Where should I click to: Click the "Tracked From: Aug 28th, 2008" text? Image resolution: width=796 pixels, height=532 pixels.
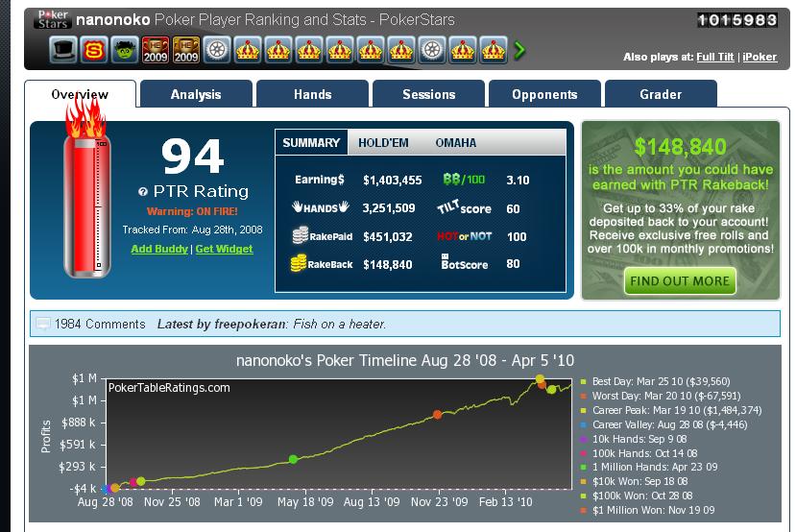click(192, 230)
